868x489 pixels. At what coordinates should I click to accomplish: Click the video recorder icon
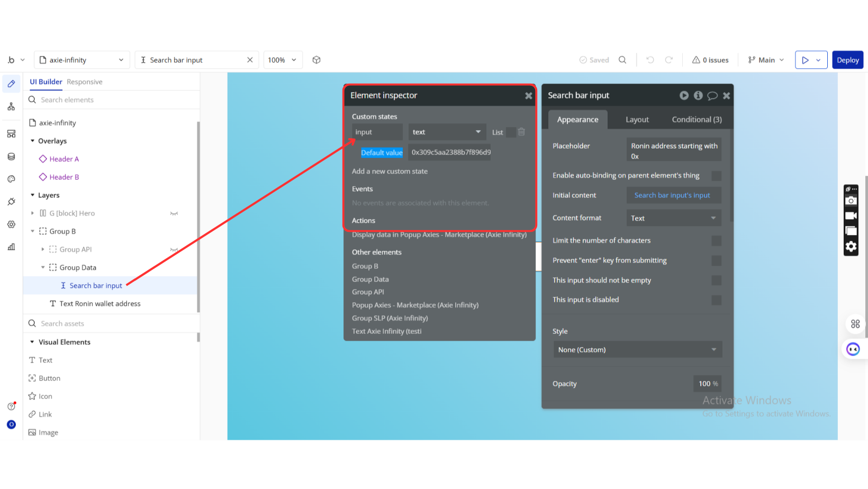click(851, 215)
